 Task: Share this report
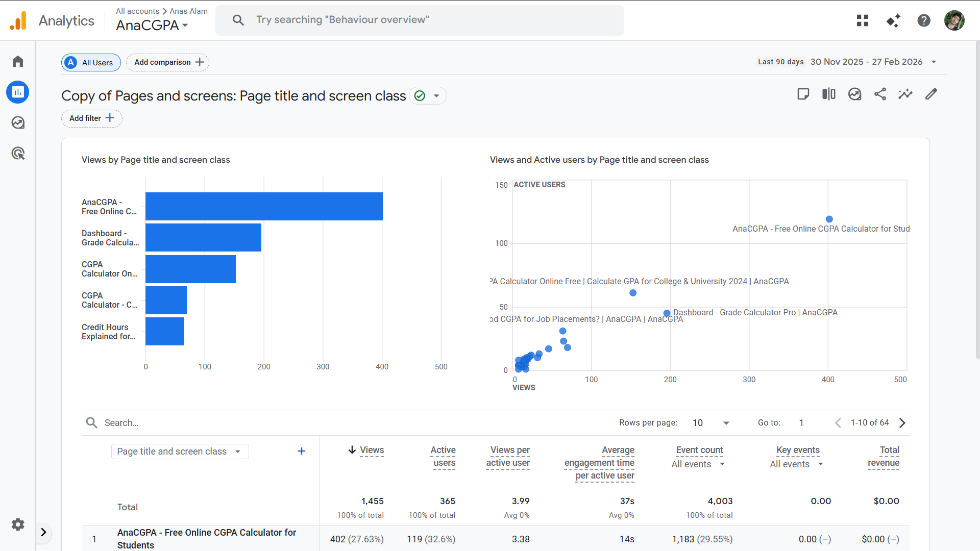880,94
